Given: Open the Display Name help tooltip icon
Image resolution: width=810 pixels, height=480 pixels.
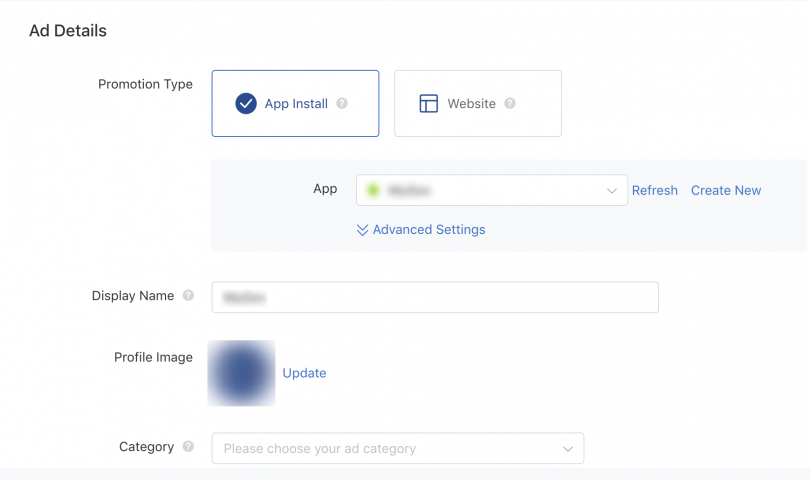Looking at the screenshot, I should 188,296.
